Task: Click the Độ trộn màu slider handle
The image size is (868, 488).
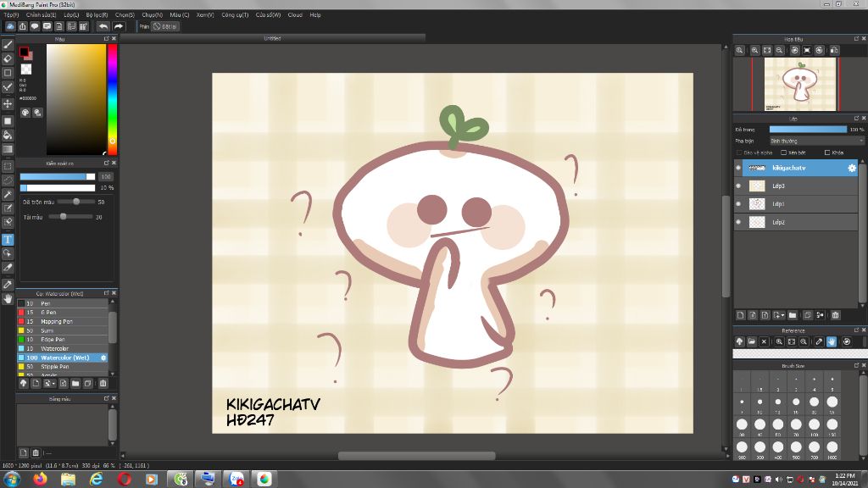Action: click(x=76, y=202)
